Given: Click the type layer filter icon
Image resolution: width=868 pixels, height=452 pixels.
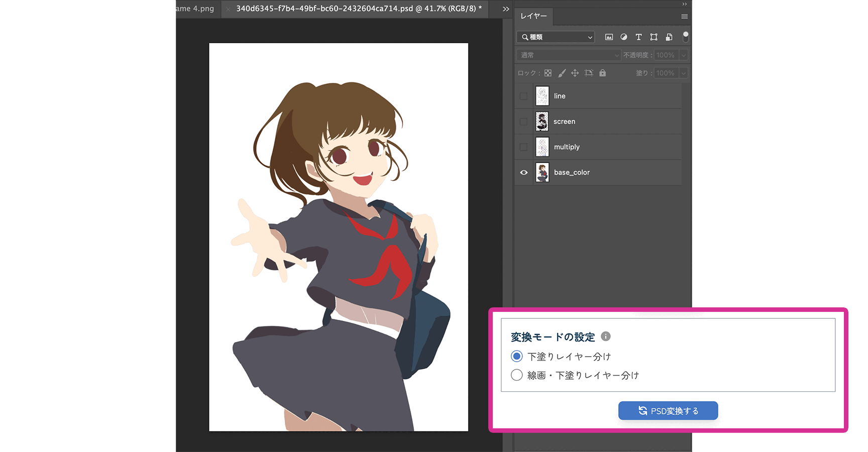Looking at the screenshot, I should pyautogui.click(x=638, y=37).
